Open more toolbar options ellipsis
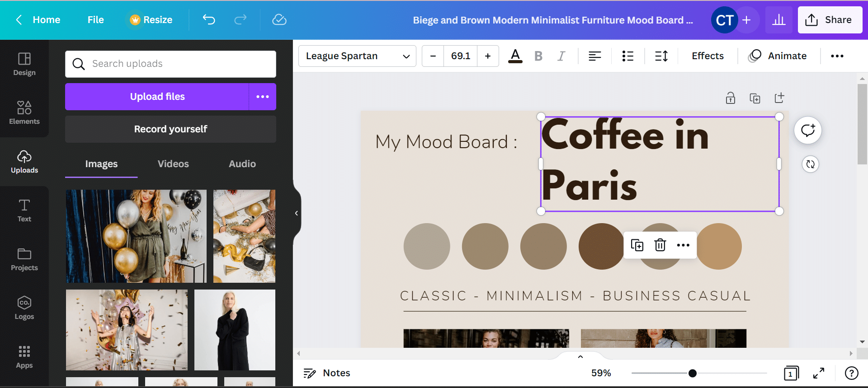Viewport: 868px width, 388px height. pos(837,56)
